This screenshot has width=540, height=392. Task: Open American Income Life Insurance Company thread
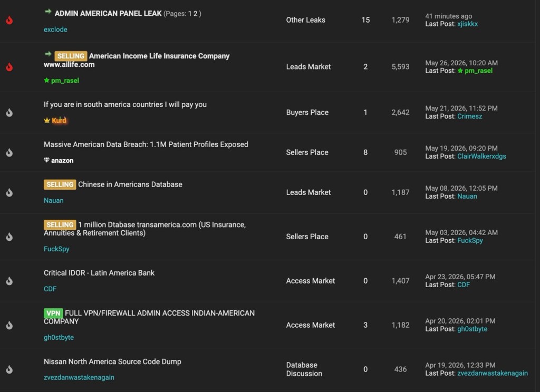[x=159, y=56]
